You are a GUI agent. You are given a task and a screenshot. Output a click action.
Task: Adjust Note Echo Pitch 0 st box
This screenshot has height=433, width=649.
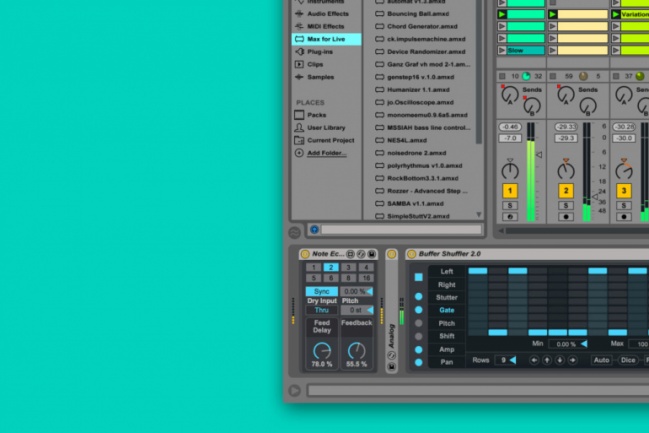point(357,310)
